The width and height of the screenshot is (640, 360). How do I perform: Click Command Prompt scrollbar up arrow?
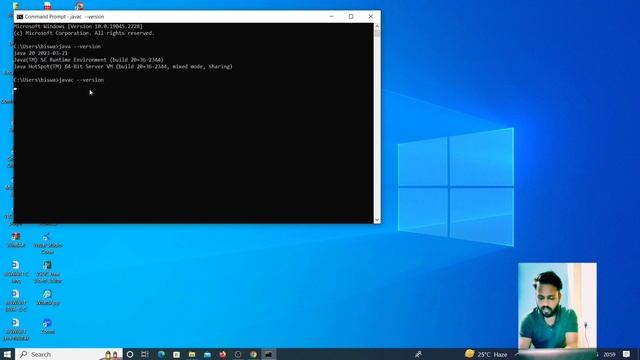pos(377,27)
